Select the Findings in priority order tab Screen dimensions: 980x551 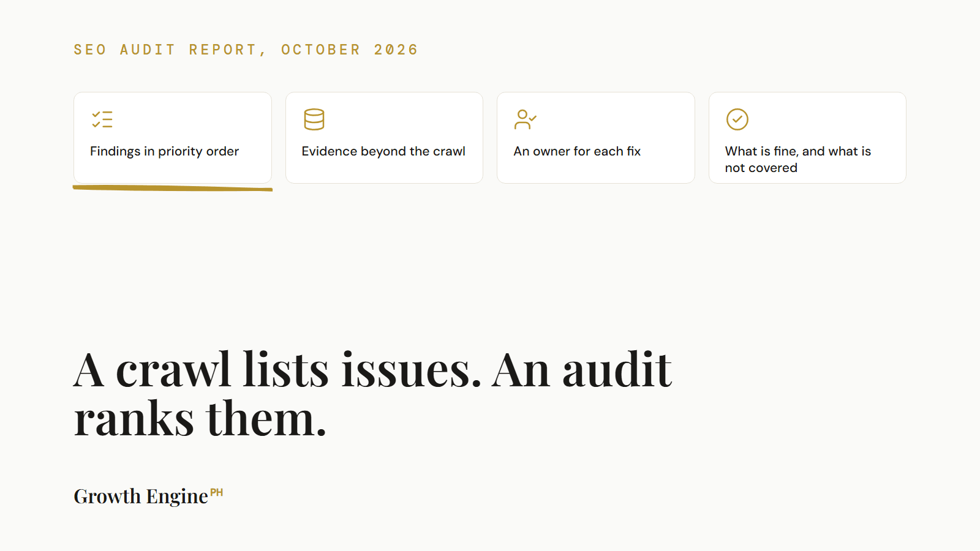[x=173, y=138]
